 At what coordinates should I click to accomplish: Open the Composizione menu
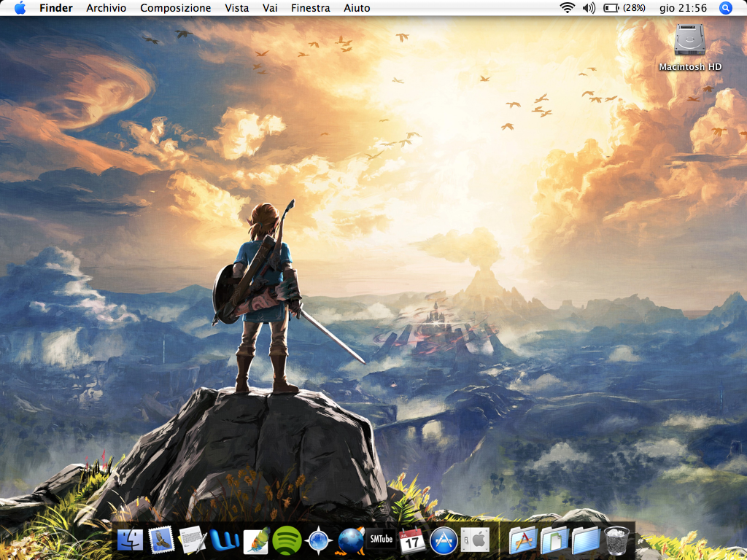point(175,8)
